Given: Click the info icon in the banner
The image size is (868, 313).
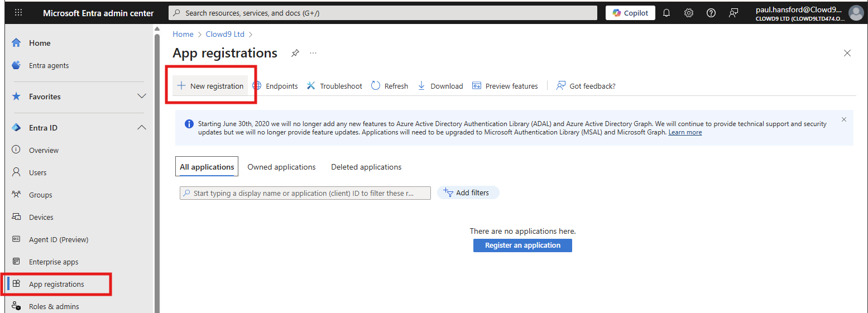Looking at the screenshot, I should pos(189,124).
